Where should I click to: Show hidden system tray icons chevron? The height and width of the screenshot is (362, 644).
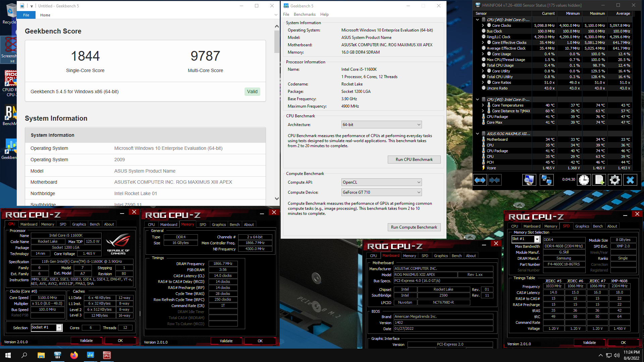coord(600,355)
